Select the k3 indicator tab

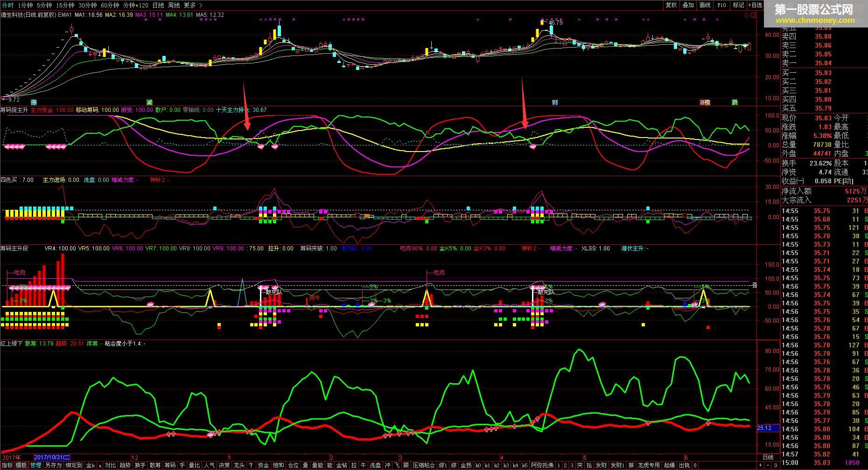point(506,465)
